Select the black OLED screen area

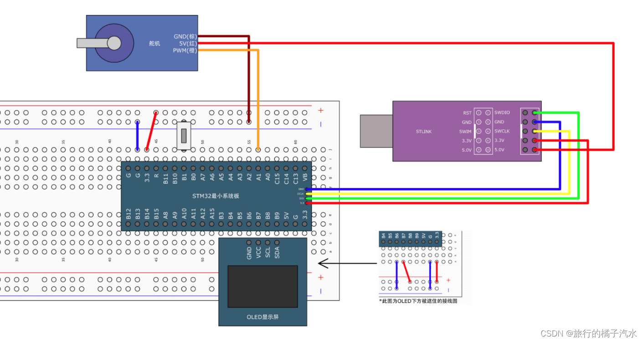263,286
